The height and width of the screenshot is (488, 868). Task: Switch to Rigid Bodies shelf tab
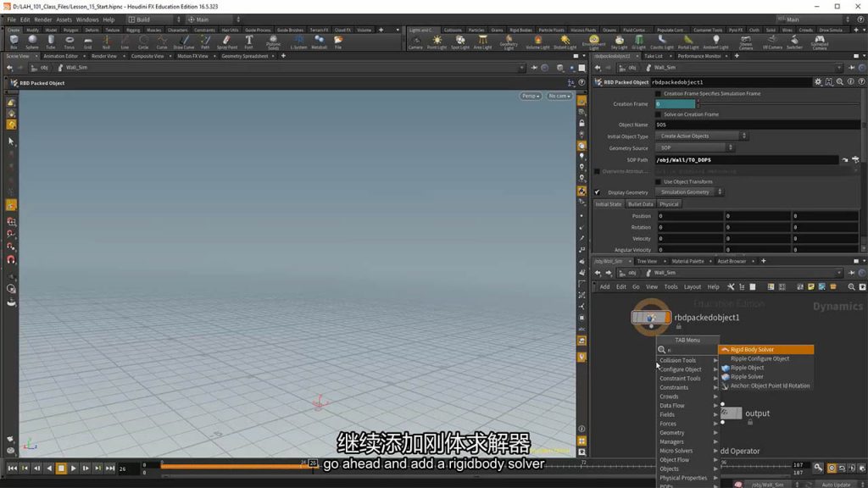tap(520, 30)
